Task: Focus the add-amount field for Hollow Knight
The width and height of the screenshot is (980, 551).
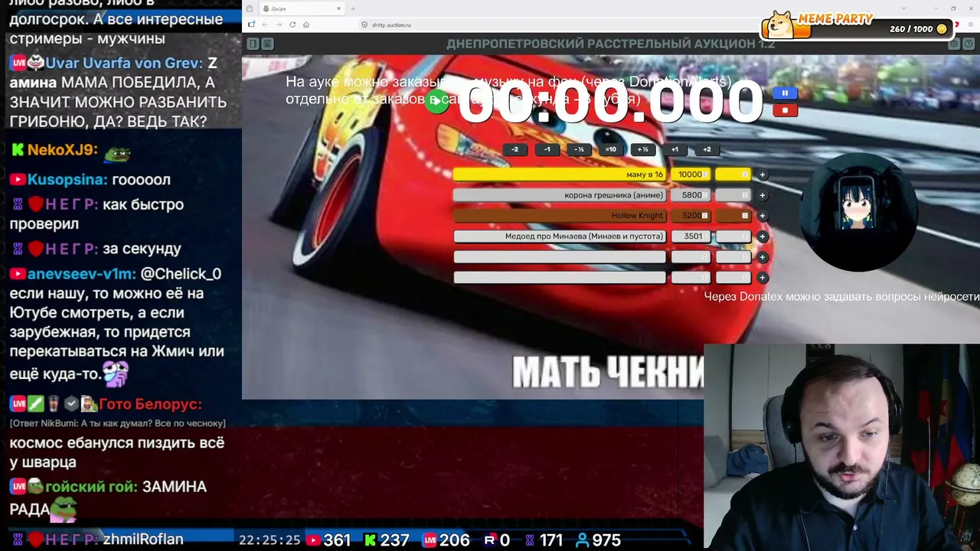Action: coord(733,216)
